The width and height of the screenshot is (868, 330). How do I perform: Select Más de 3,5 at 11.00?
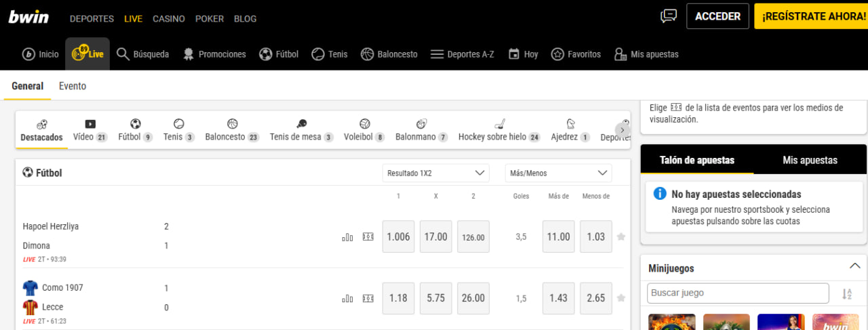pyautogui.click(x=559, y=237)
